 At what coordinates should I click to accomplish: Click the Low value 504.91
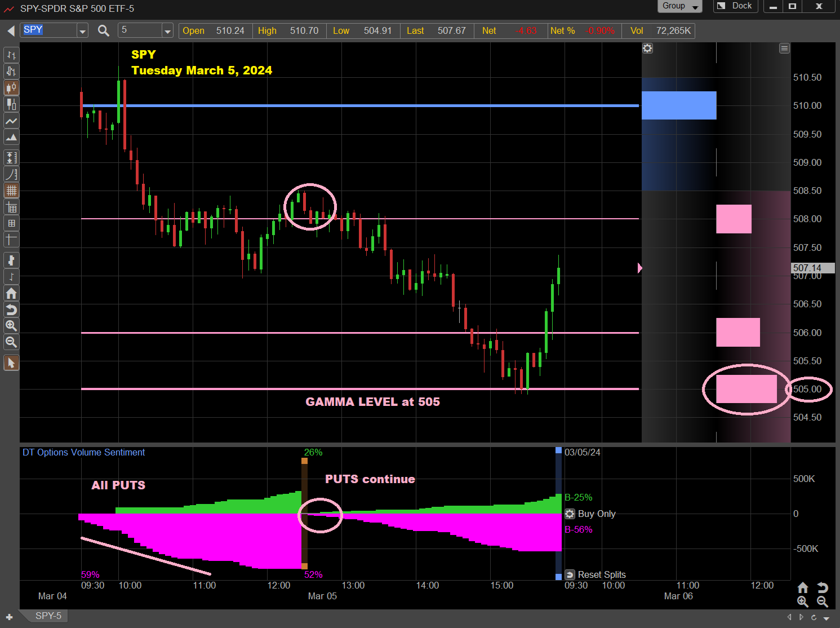point(377,30)
